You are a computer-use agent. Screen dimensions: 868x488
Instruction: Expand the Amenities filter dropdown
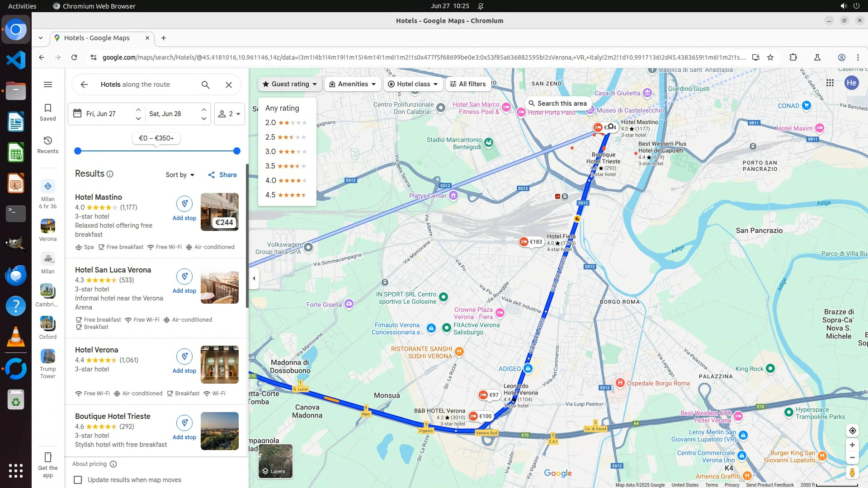point(353,84)
